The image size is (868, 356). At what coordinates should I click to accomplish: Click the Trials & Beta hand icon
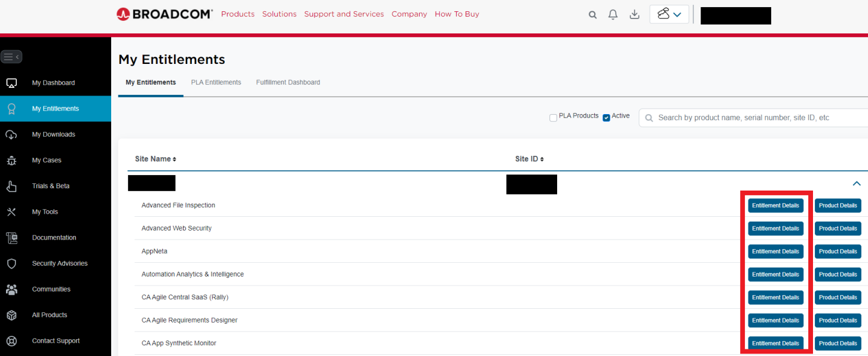[x=11, y=186]
